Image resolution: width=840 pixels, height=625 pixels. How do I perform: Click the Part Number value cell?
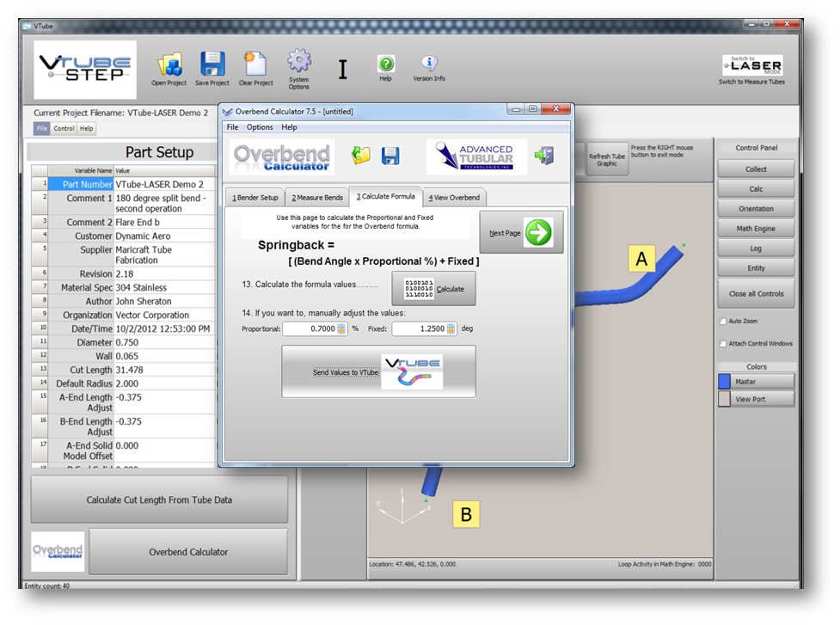(x=163, y=184)
